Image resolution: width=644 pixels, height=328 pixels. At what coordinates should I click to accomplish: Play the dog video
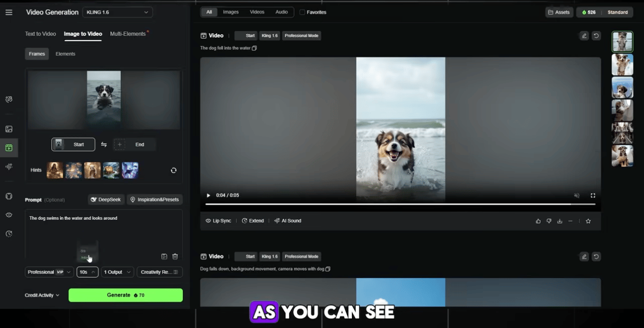pos(208,195)
